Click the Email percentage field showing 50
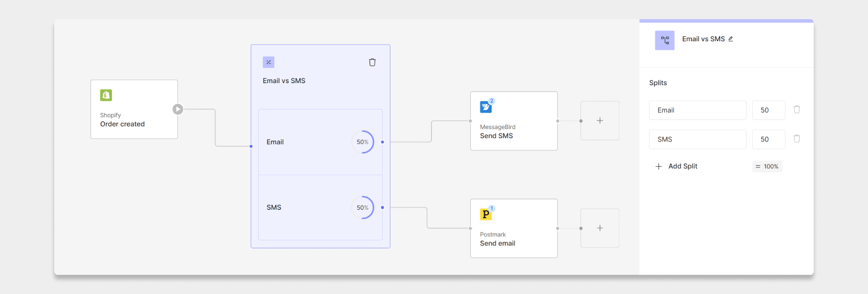The width and height of the screenshot is (868, 294). tap(769, 110)
